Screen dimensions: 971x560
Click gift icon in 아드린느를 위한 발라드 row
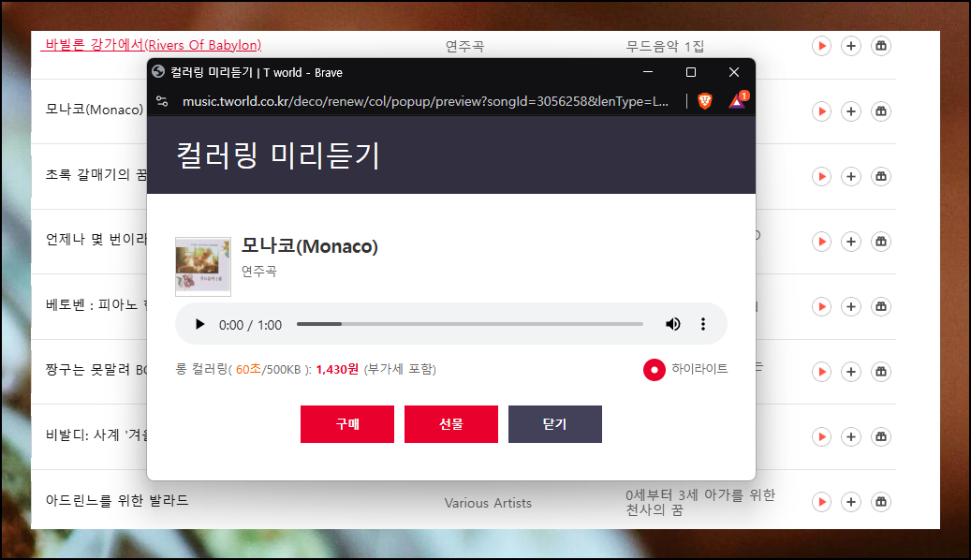(x=880, y=502)
